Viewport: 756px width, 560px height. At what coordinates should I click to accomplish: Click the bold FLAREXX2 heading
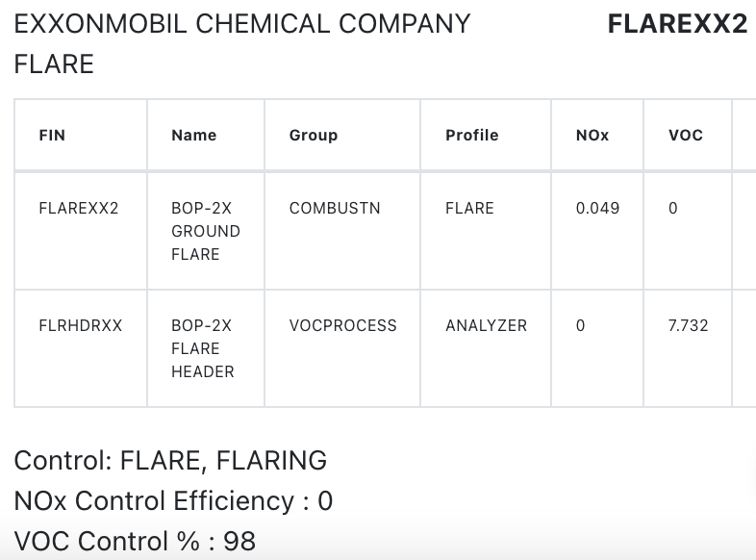pos(677,24)
